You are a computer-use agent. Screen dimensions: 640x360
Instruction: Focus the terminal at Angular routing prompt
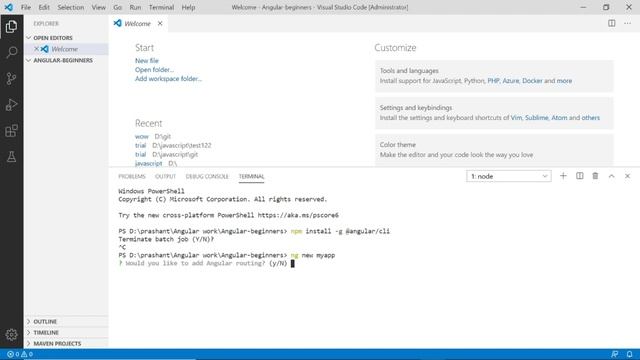(x=293, y=263)
